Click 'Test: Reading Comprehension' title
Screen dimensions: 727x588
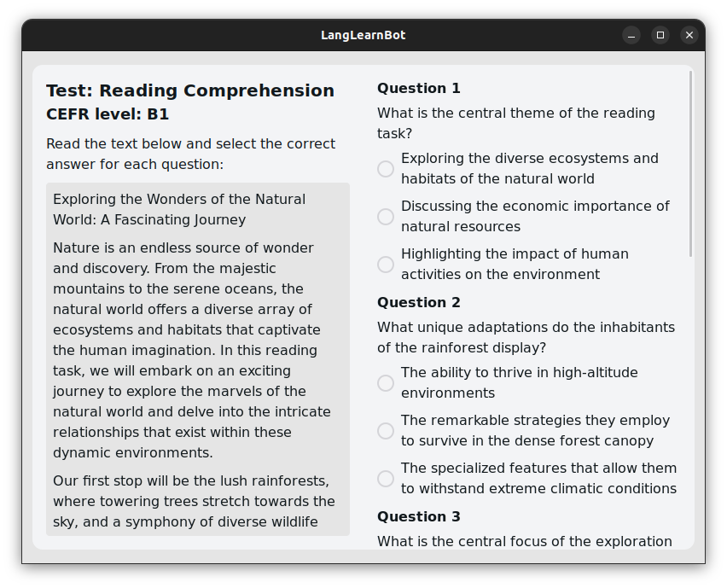[190, 90]
